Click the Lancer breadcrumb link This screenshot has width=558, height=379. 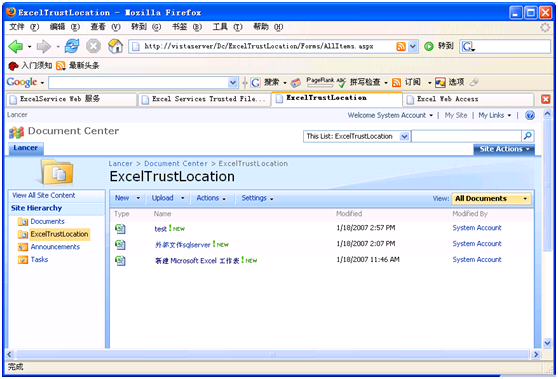[x=120, y=164]
